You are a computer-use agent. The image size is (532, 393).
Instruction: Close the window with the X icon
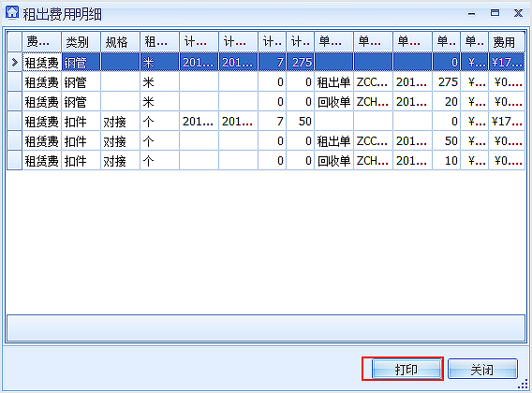(x=518, y=13)
